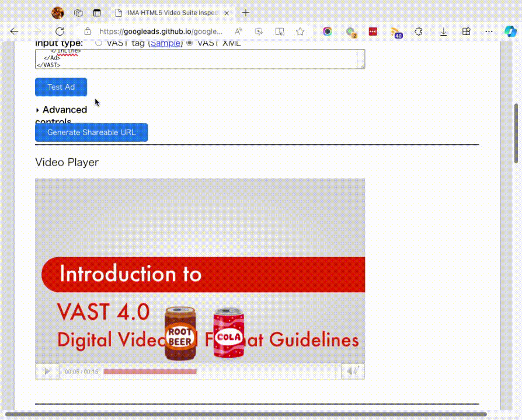Click the video ad frame
This screenshot has width=522, height=420.
[200, 271]
